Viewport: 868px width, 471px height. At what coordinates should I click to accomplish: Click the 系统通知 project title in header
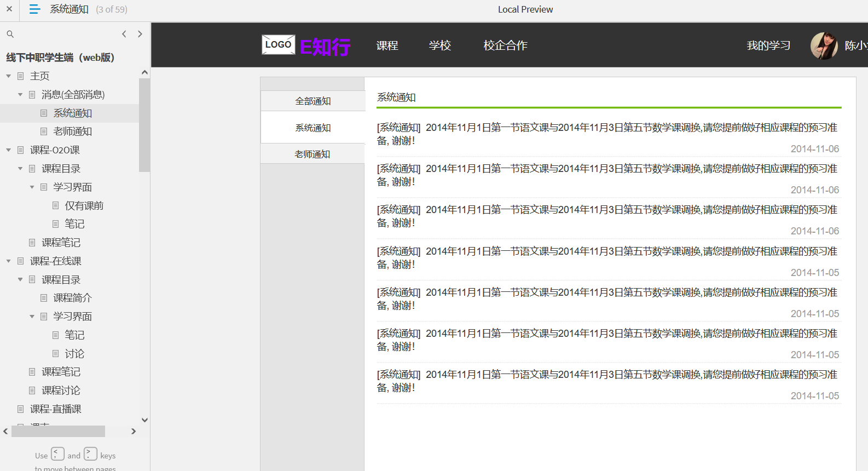click(69, 9)
